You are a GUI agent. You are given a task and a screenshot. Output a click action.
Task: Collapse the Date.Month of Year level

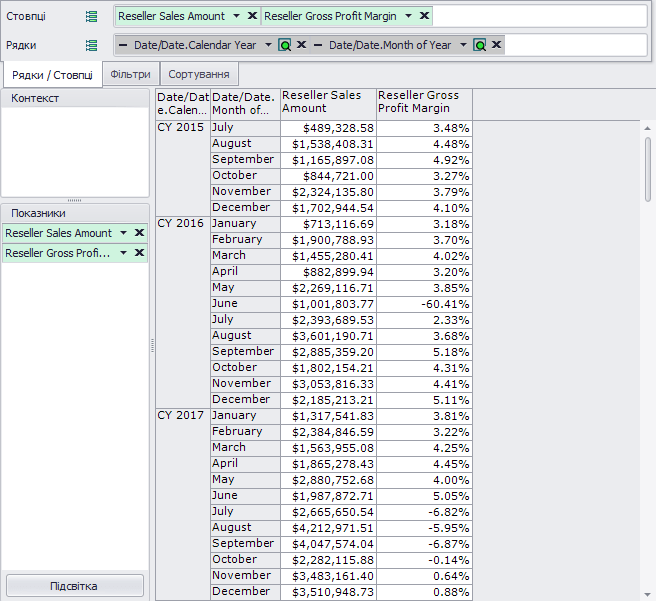(318, 45)
